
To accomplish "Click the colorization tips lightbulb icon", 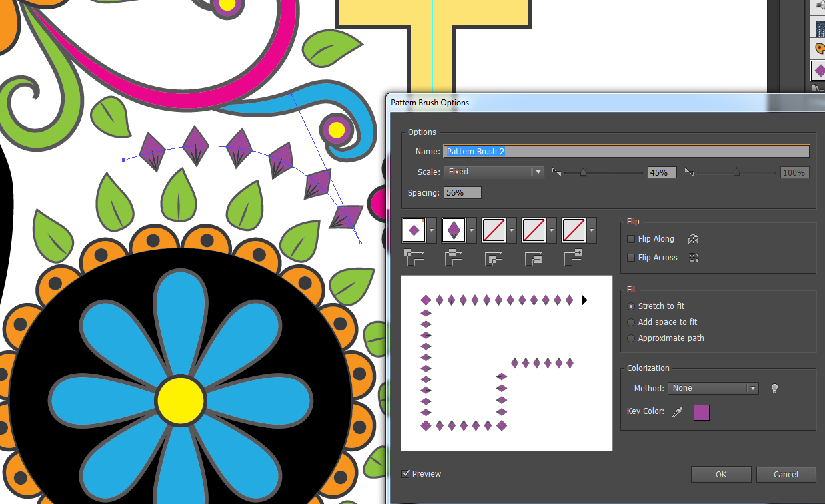I will [774, 389].
